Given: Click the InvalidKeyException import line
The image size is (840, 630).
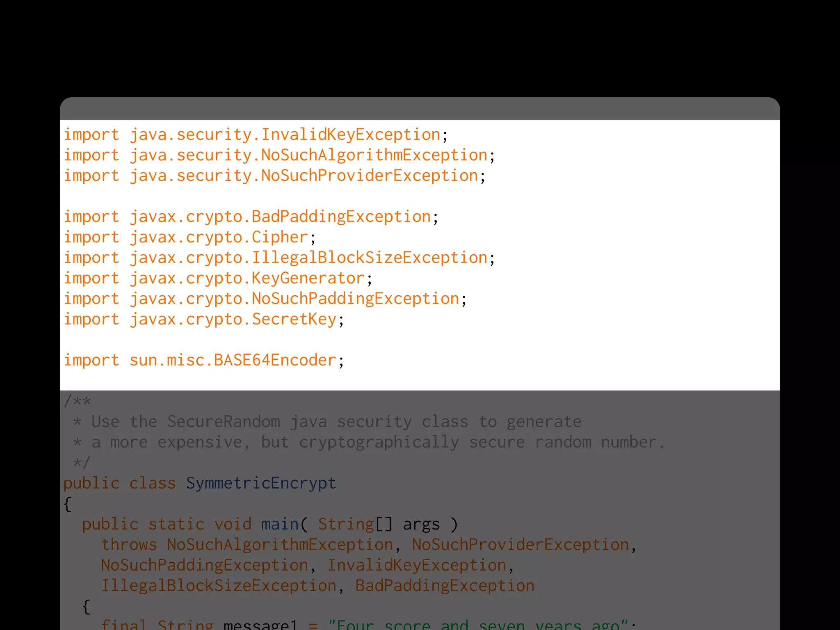Looking at the screenshot, I should tap(256, 135).
